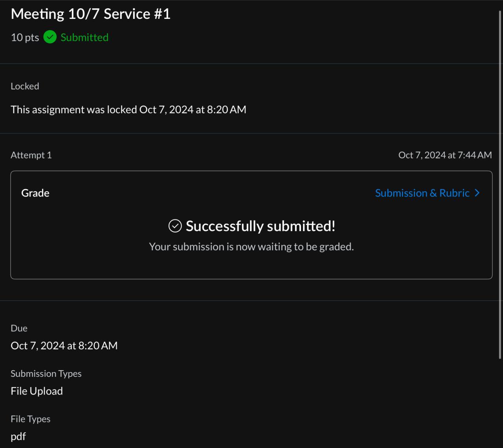Screen dimensions: 503x448
Task: Click the Successfully submitted! heading
Action: tap(260, 226)
